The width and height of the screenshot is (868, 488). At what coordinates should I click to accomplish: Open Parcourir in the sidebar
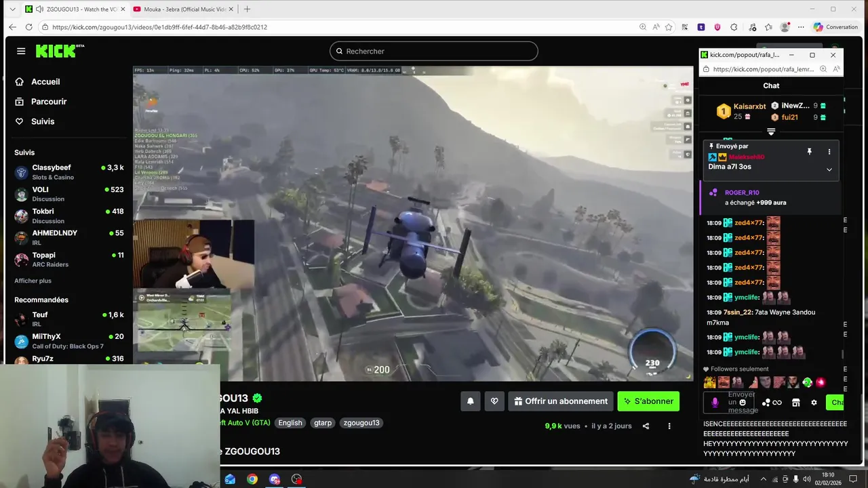tap(49, 102)
